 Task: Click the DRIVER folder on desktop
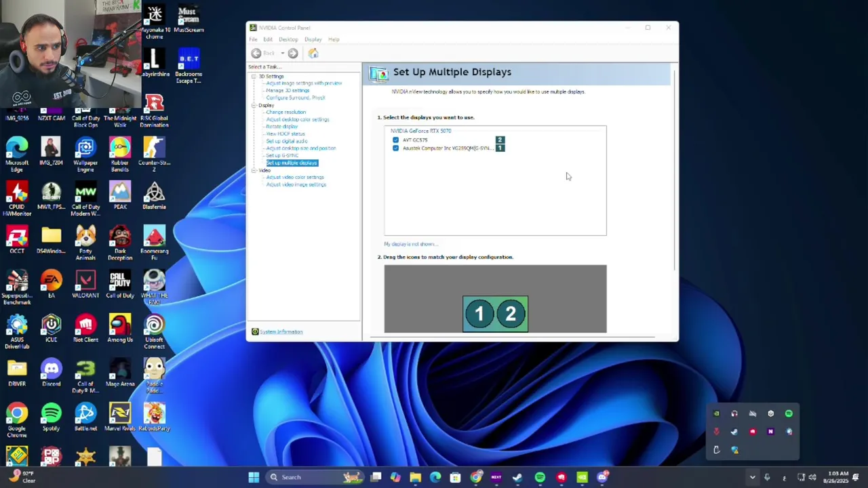click(x=17, y=373)
